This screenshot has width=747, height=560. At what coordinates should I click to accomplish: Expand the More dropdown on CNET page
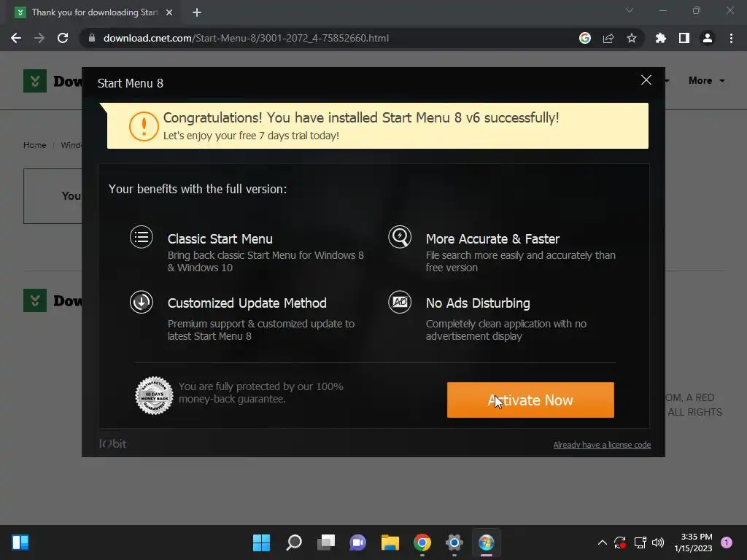coord(706,80)
